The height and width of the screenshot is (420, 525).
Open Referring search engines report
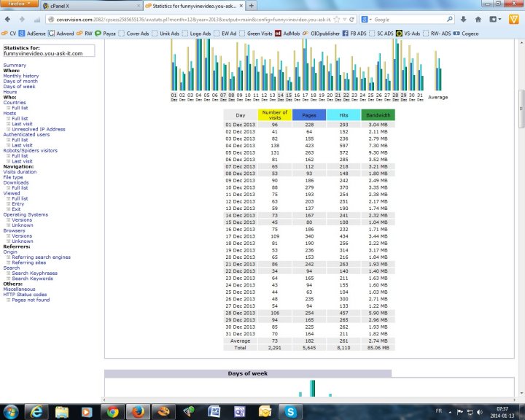tap(41, 257)
